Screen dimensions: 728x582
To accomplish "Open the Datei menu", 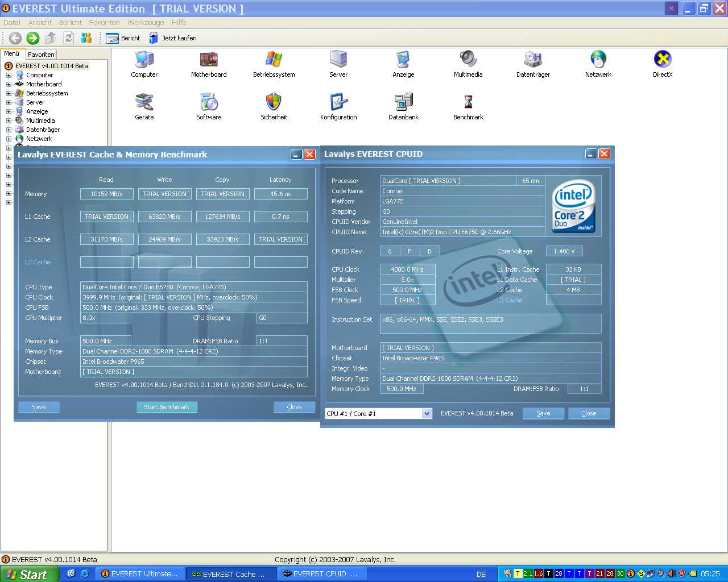I will click(x=11, y=23).
